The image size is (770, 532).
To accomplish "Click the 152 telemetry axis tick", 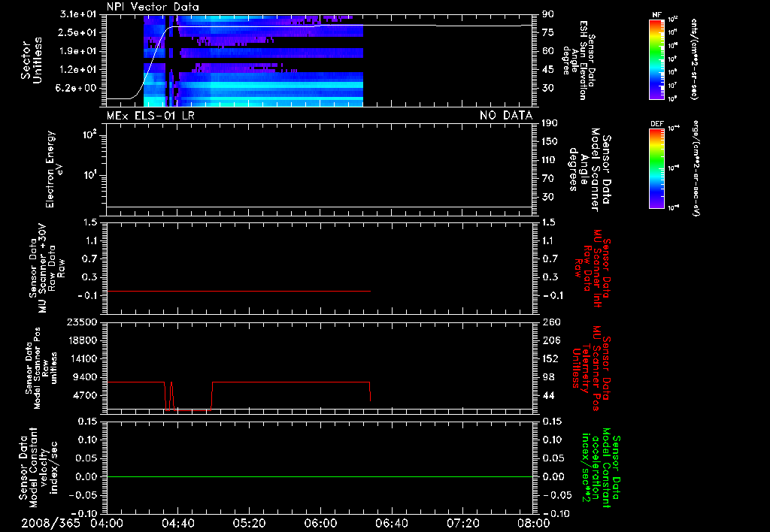I will pos(550,358).
